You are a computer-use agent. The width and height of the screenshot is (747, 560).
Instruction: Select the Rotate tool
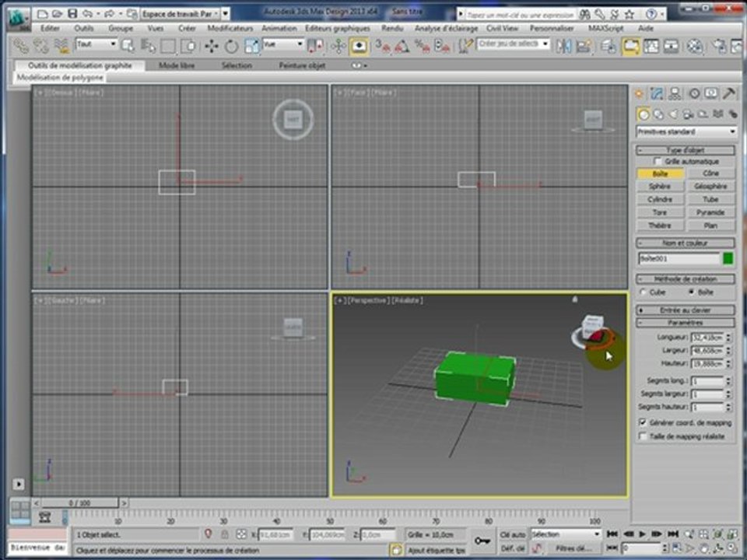tap(232, 46)
